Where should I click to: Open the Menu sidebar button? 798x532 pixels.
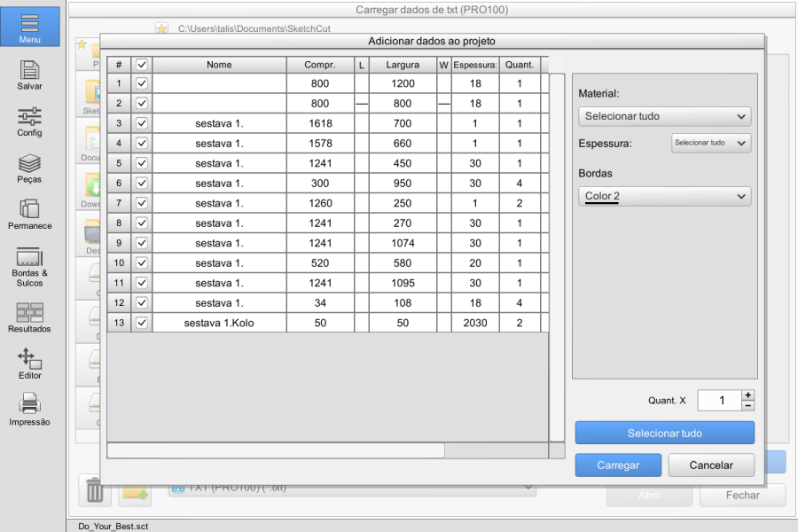tap(29, 27)
